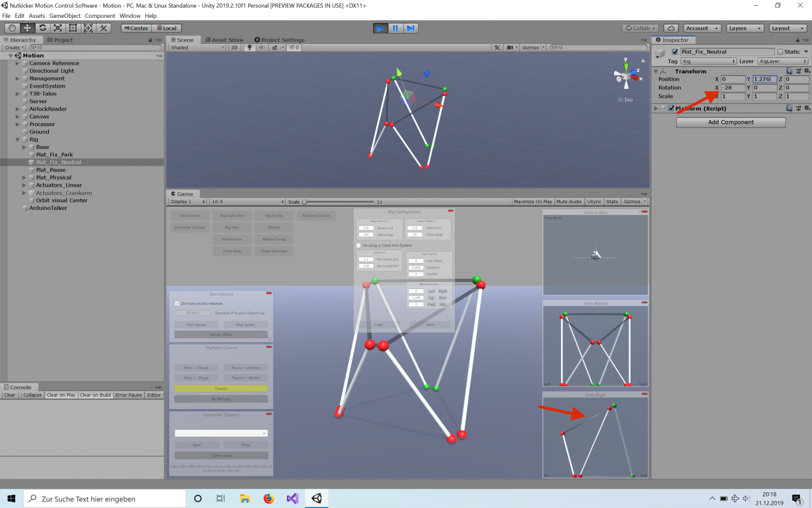Screen dimensions: 812x508
Task: Click the Windows Start button
Action: (11, 498)
